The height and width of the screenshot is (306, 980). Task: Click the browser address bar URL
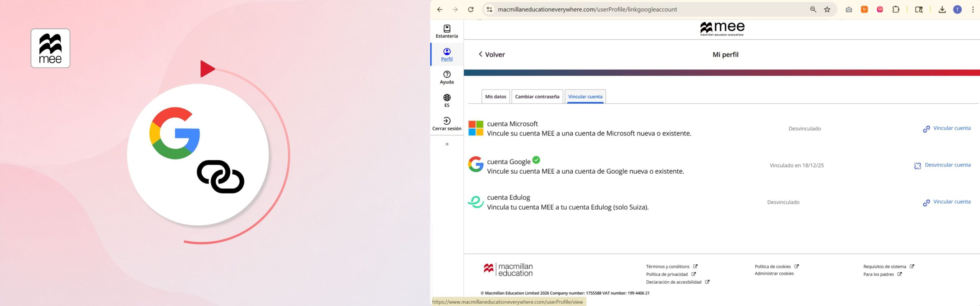pos(587,10)
